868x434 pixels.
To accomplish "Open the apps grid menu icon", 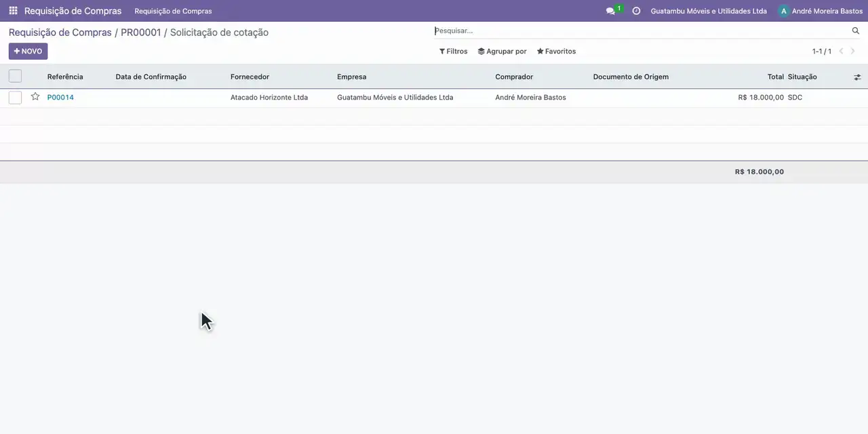I will pos(13,11).
